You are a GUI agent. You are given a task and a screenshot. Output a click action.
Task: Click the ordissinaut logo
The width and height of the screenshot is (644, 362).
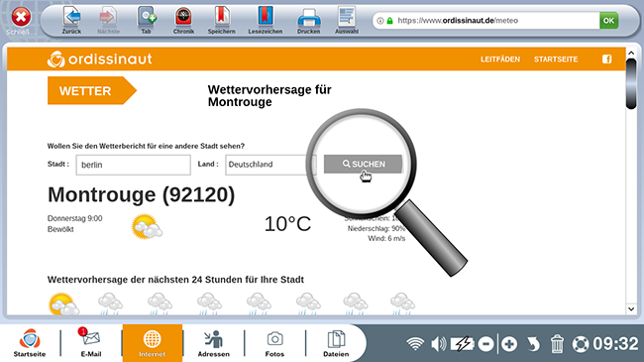click(99, 60)
